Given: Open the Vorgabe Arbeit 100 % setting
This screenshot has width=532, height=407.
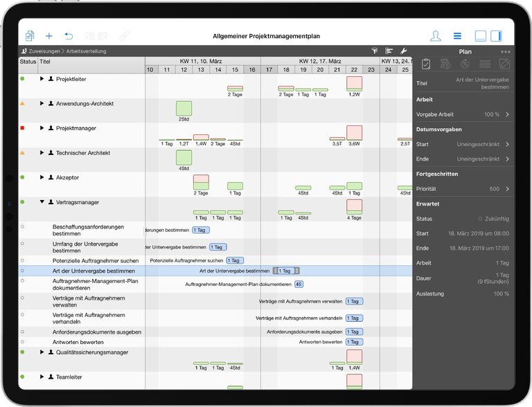Looking at the screenshot, I should [463, 114].
